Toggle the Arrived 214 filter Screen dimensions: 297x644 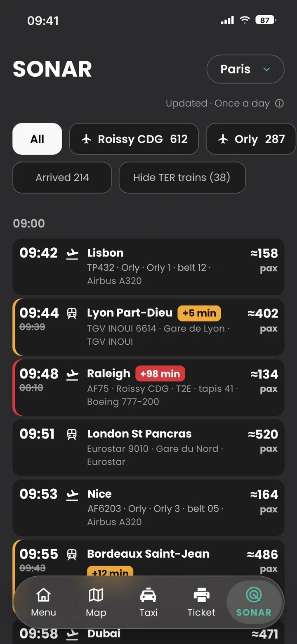click(62, 178)
